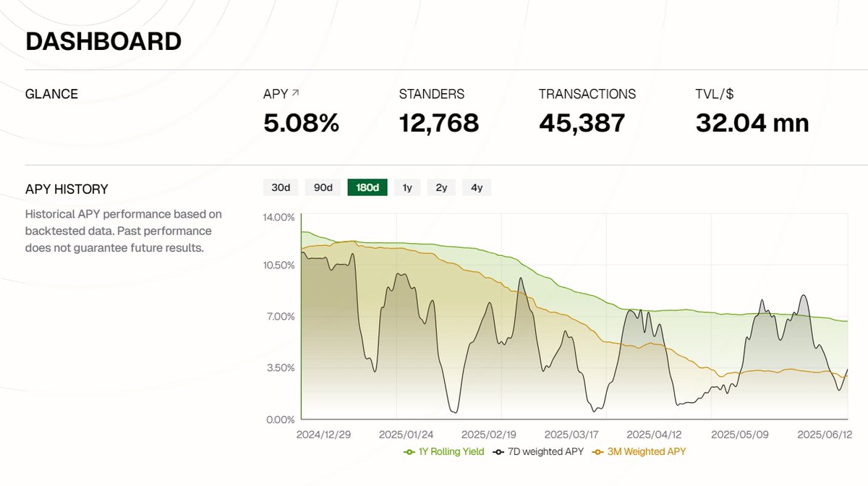This screenshot has height=486, width=868.
Task: Click the 10.50% y-axis label
Action: [x=278, y=265]
